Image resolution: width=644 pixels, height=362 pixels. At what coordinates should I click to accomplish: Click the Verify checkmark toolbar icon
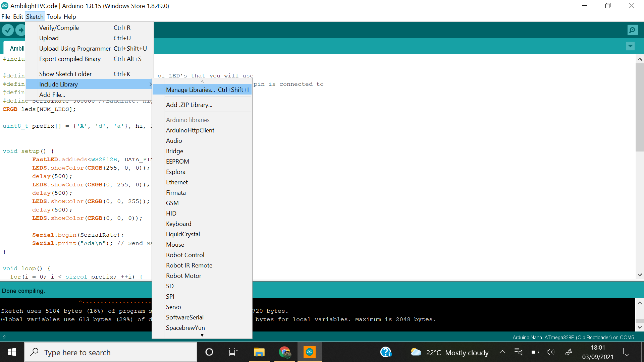[x=8, y=30]
